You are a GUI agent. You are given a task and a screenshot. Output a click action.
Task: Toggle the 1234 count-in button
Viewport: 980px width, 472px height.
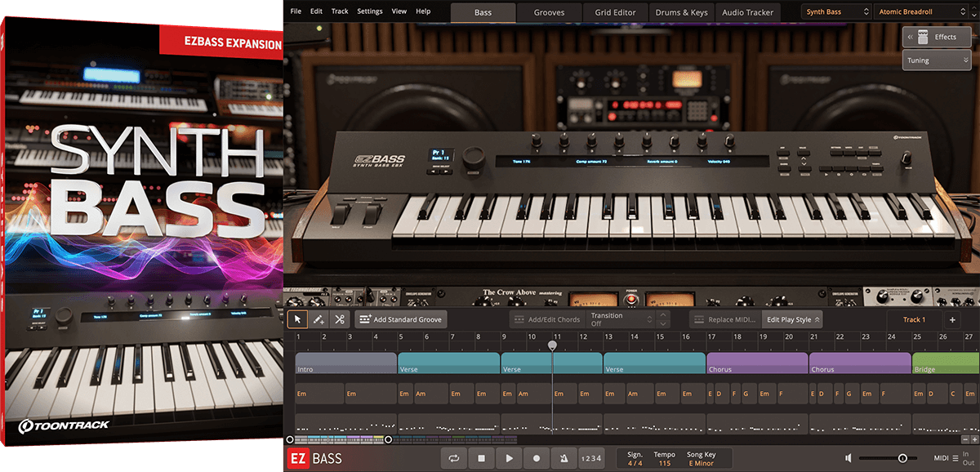[x=591, y=459]
